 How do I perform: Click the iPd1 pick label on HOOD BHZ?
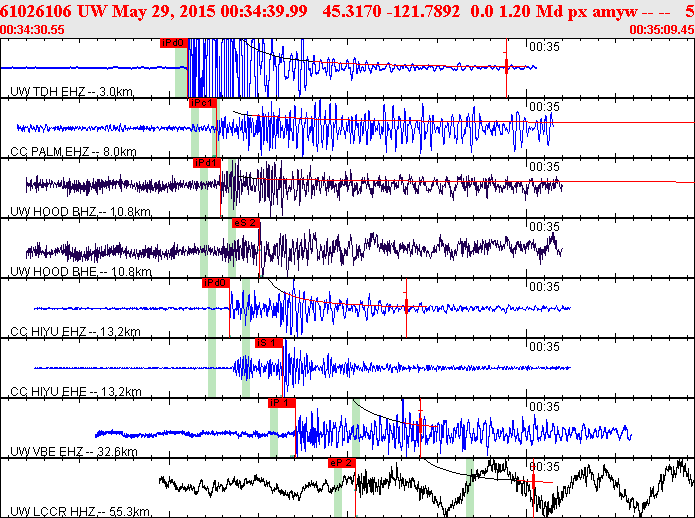tap(207, 163)
